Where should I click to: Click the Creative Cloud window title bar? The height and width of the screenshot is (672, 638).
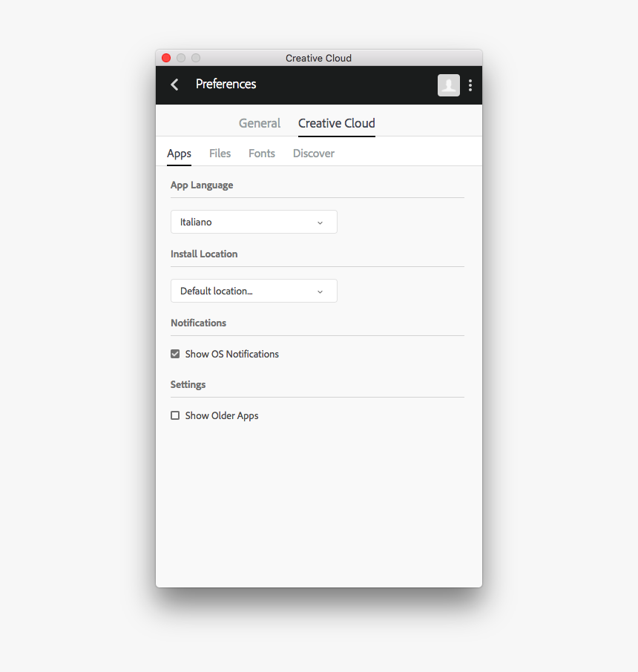click(x=318, y=58)
